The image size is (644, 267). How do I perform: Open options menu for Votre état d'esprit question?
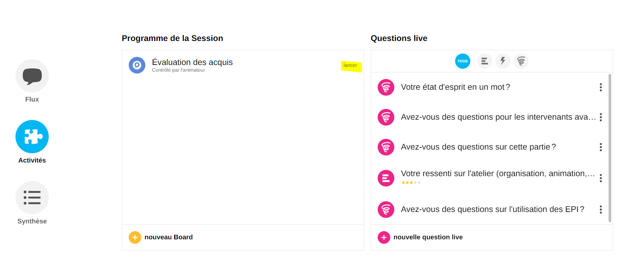[x=601, y=88]
